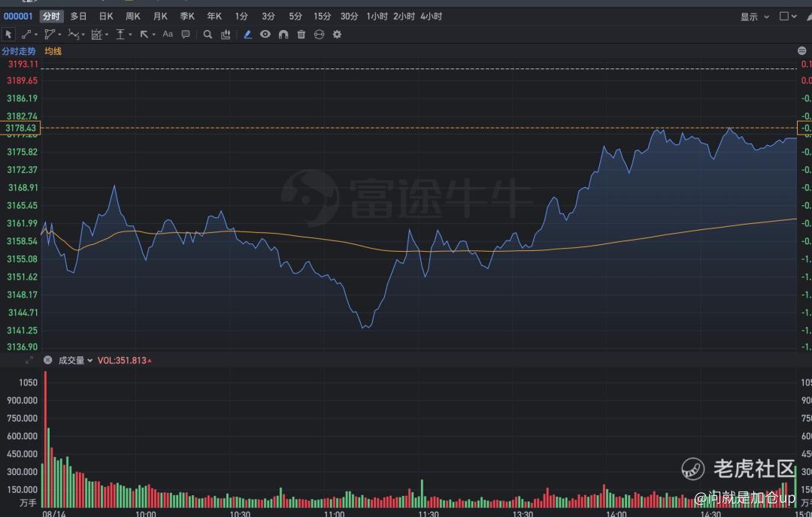Screen dimensions: 812x517
Task: Switch to the 月K monthly chart tab
Action: [x=160, y=17]
